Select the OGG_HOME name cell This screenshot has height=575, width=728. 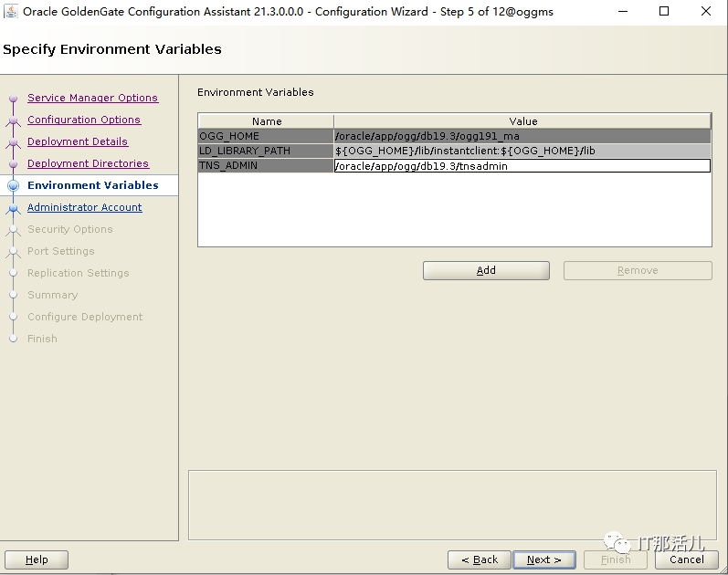(266, 136)
